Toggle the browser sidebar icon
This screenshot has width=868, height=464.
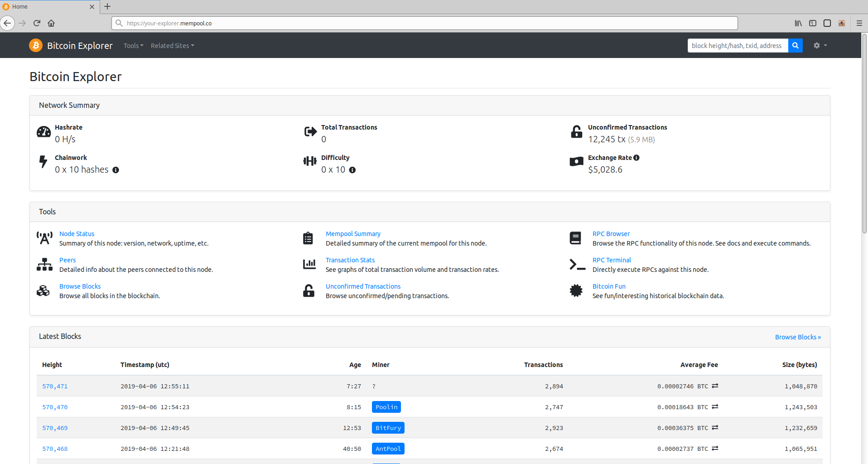pos(813,23)
